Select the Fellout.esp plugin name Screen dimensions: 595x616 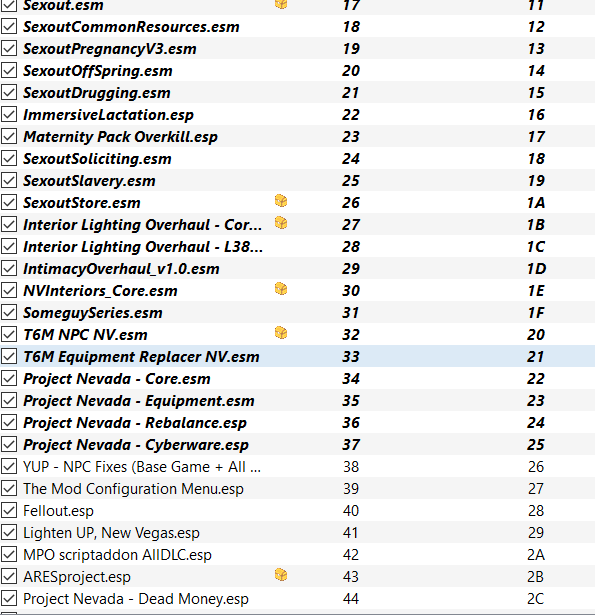click(59, 511)
